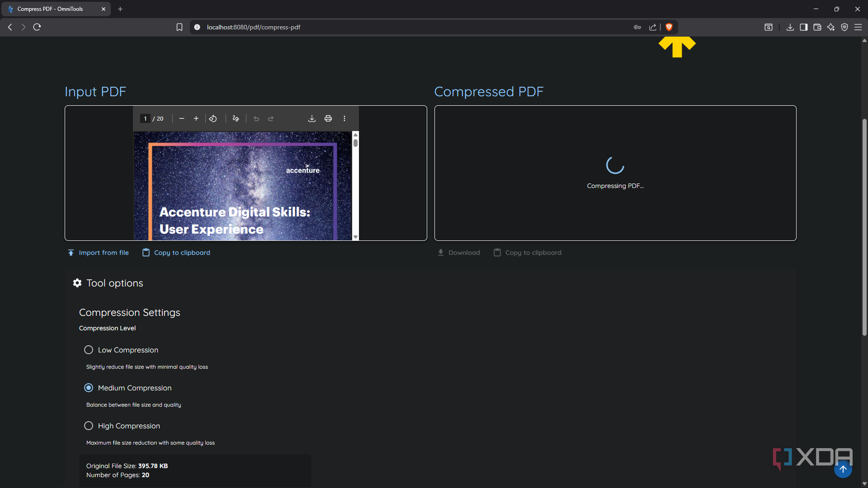Viewport: 868px width, 488px height.
Task: Open the Leo AI assistant icon
Action: click(831, 27)
